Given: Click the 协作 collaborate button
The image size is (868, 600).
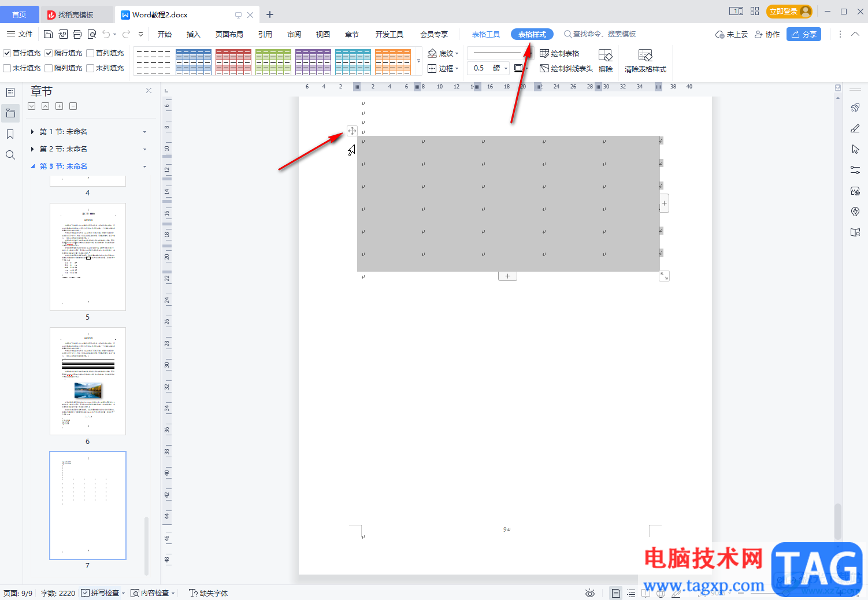Looking at the screenshot, I should 767,34.
